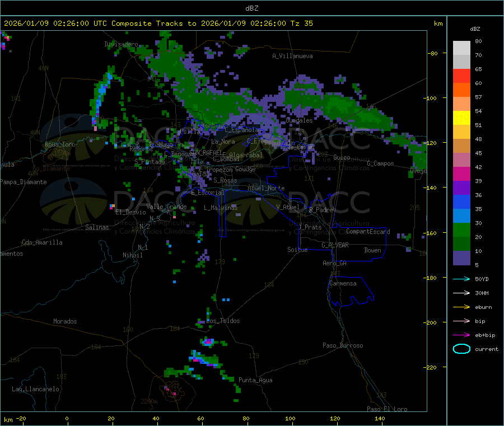The height and width of the screenshot is (426, 504).
Task: Select the 'CompantEscard' place label
Action: [368, 231]
